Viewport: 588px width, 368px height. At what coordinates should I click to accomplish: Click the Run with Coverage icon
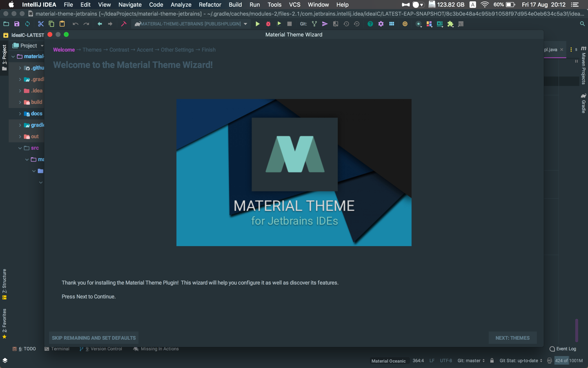tap(279, 24)
